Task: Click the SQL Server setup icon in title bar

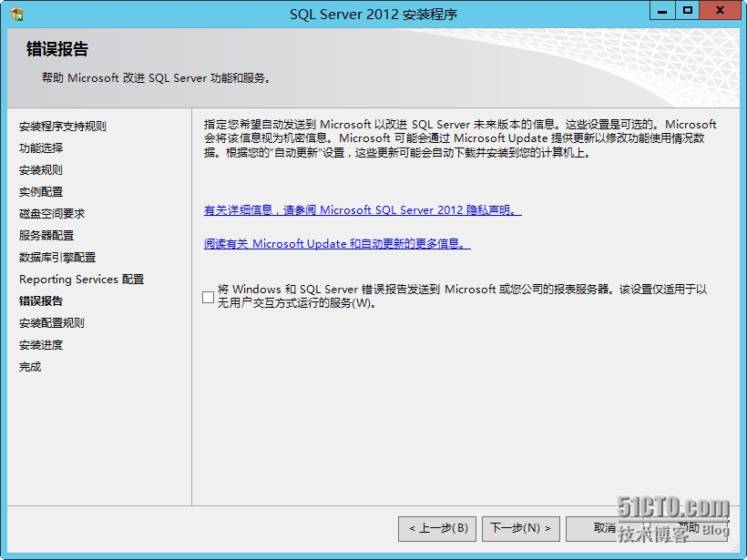Action: pos(16,15)
